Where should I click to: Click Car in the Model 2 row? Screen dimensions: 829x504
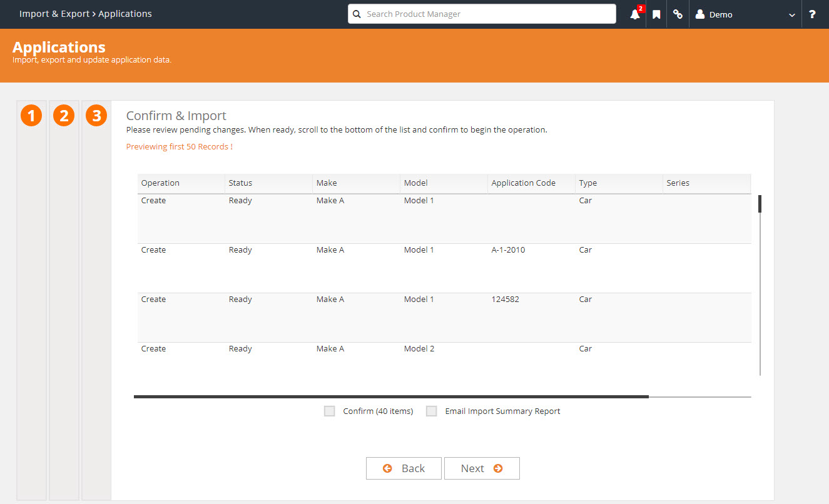[x=586, y=349]
